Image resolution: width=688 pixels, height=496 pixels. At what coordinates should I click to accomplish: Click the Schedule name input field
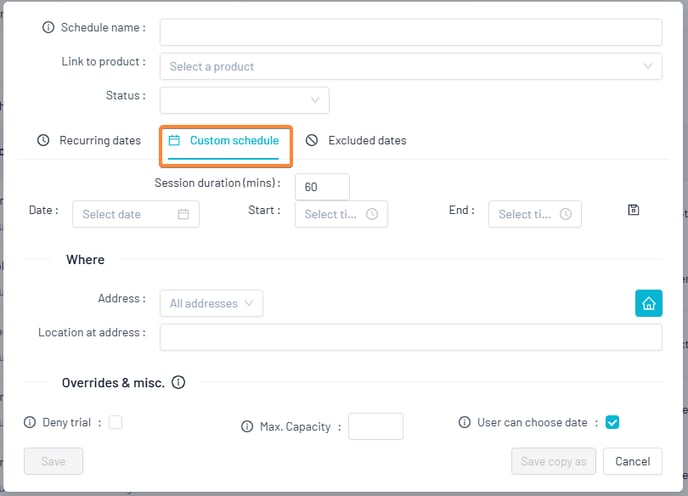pyautogui.click(x=411, y=32)
